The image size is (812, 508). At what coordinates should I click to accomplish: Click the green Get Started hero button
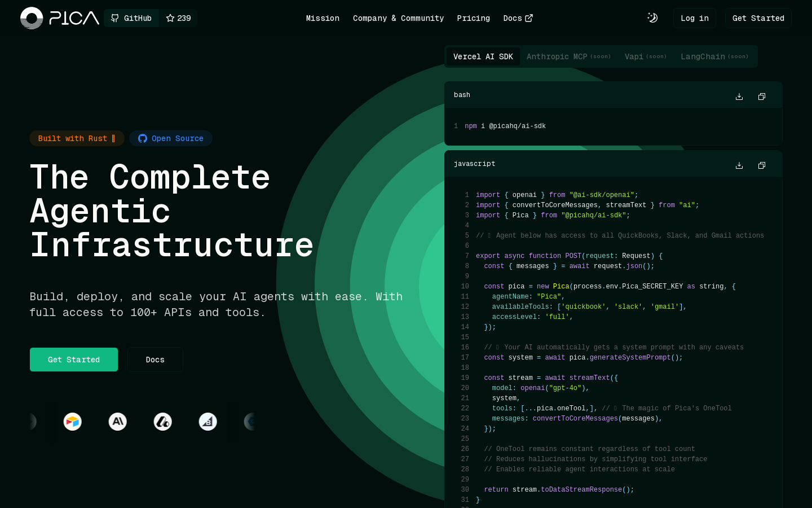pyautogui.click(x=74, y=360)
